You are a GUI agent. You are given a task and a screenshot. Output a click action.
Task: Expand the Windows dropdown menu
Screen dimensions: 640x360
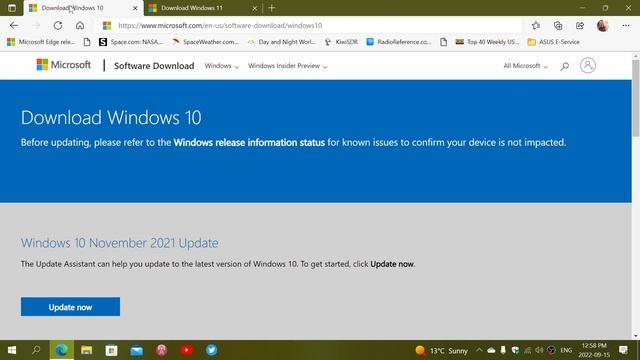tap(222, 66)
